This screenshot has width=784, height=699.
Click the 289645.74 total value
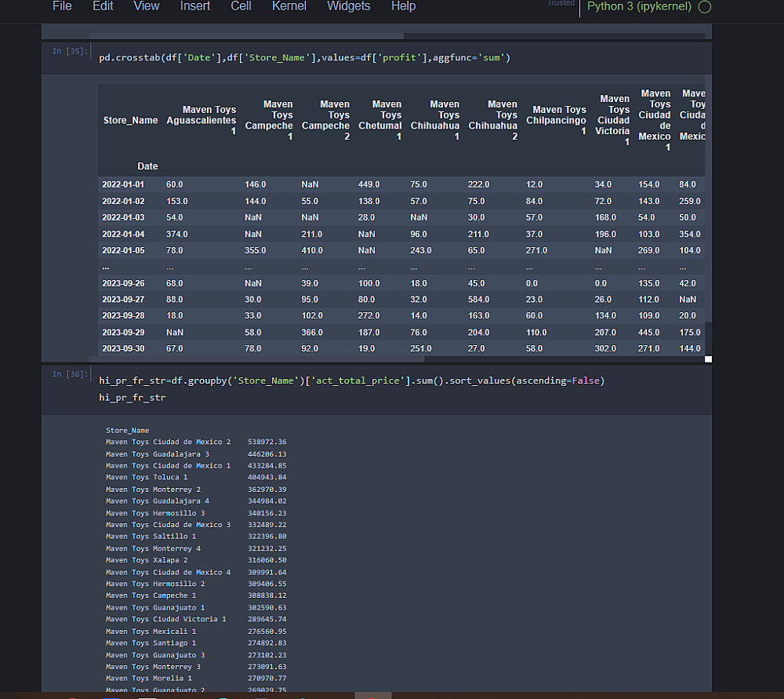tap(267, 619)
